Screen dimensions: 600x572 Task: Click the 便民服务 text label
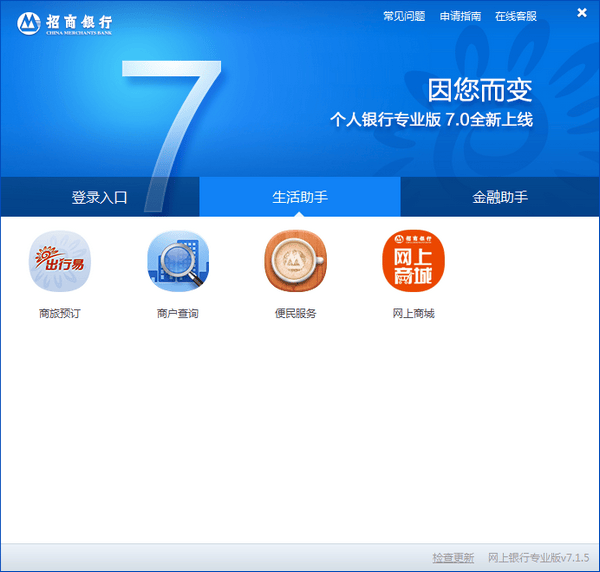tap(295, 314)
